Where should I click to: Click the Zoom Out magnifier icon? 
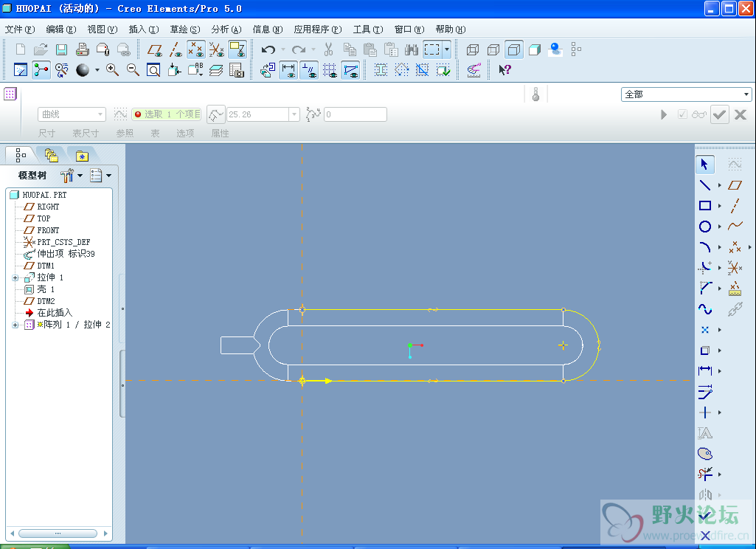pyautogui.click(x=133, y=70)
